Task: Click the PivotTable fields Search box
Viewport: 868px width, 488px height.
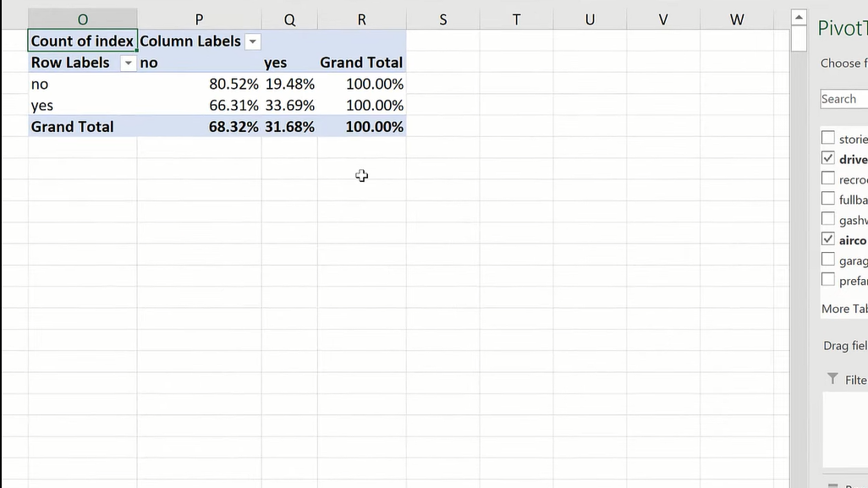Action: (844, 99)
